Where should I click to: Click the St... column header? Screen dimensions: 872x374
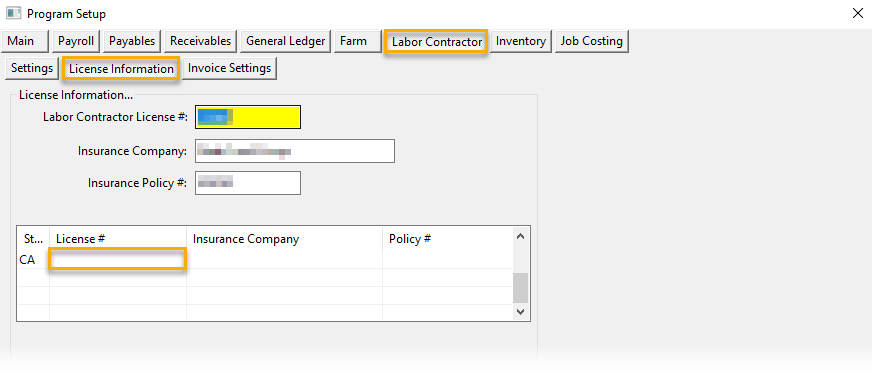coord(33,239)
